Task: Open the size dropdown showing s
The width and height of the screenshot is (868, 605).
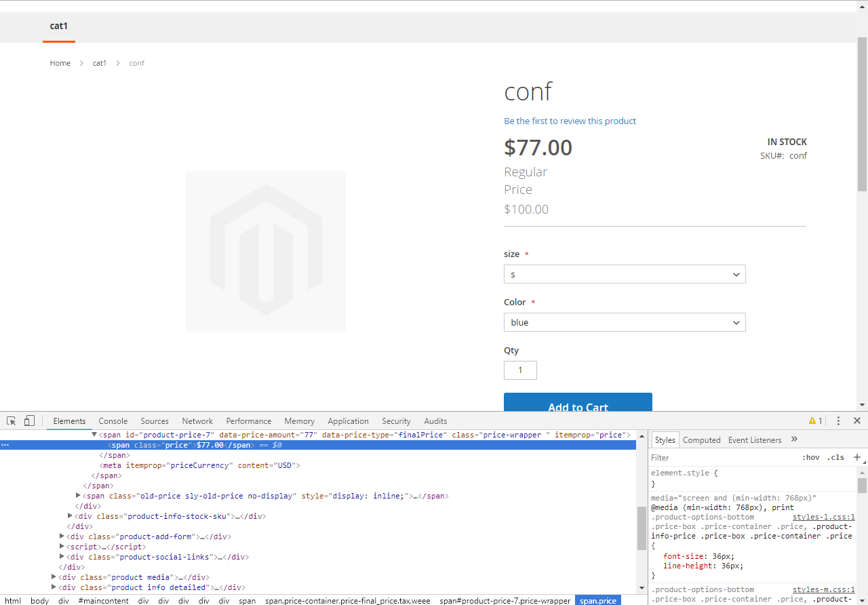Action: [625, 274]
